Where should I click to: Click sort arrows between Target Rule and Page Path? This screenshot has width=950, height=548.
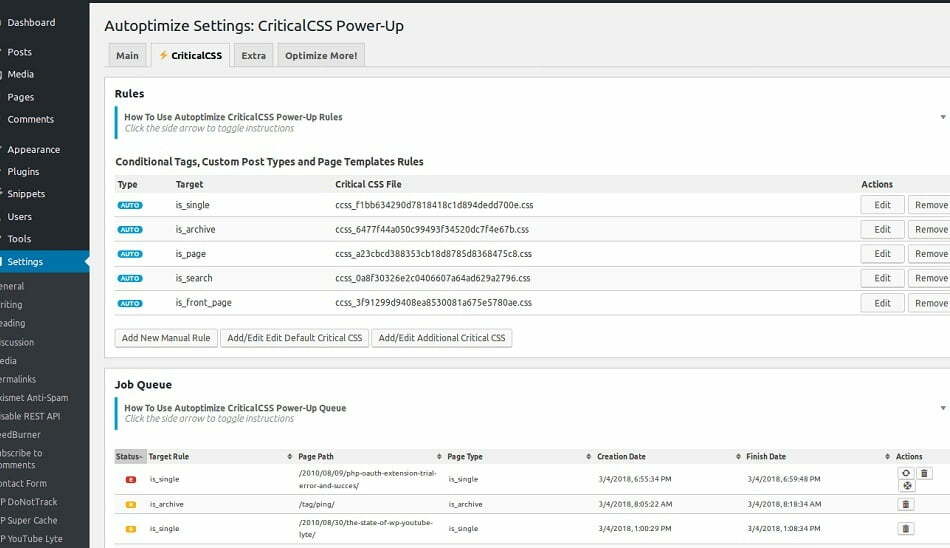click(x=290, y=456)
